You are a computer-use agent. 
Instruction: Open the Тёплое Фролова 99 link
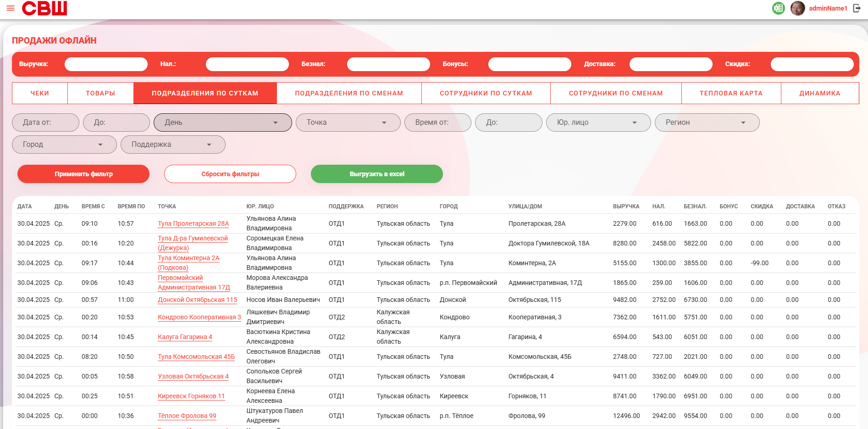[x=187, y=416]
